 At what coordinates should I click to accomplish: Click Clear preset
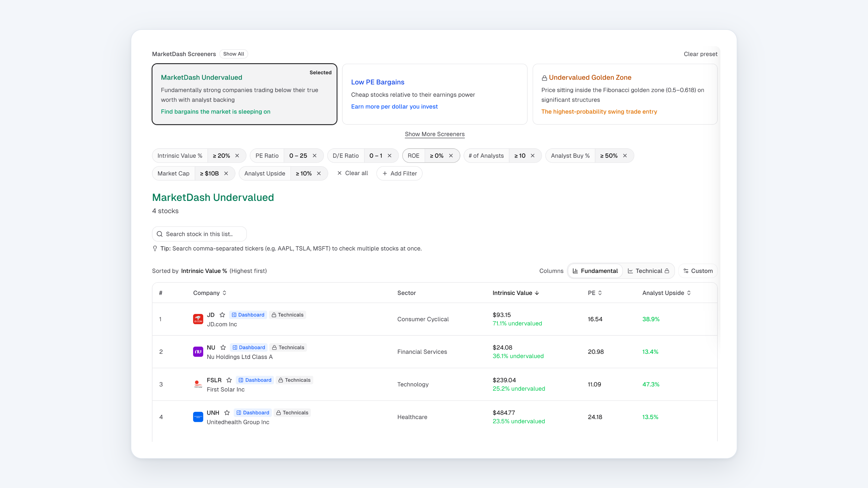point(701,54)
